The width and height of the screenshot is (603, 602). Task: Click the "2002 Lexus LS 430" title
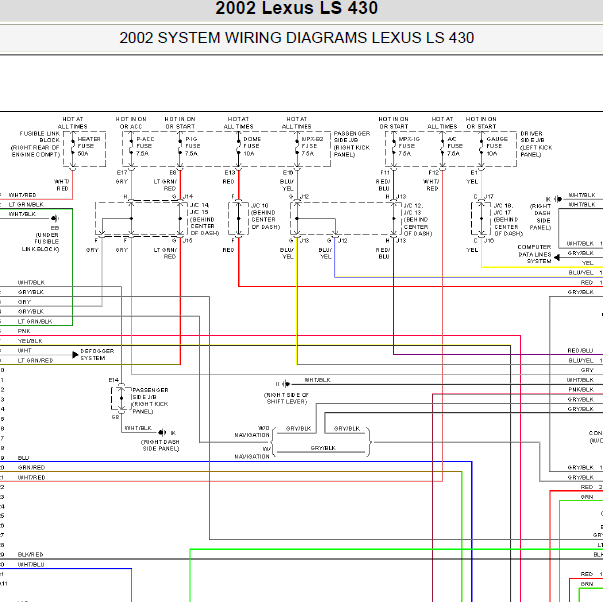[297, 8]
